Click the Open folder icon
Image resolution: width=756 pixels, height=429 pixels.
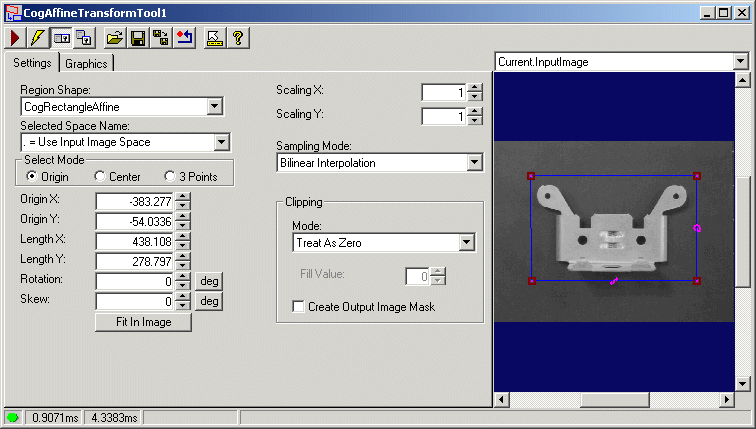click(115, 38)
